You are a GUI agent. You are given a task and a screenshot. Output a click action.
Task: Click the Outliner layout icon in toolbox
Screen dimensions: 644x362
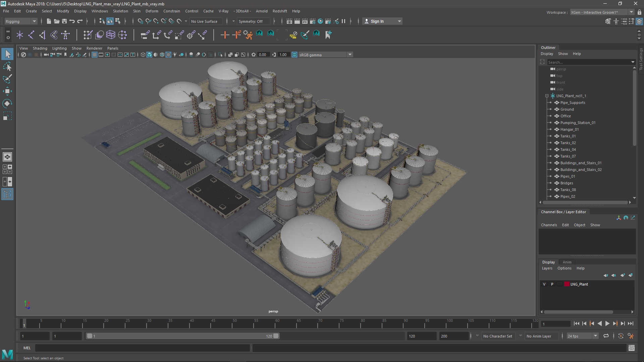[7, 194]
